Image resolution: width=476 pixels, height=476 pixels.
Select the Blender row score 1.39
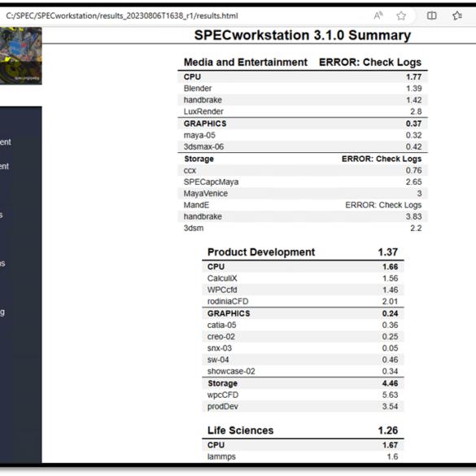[x=414, y=89]
